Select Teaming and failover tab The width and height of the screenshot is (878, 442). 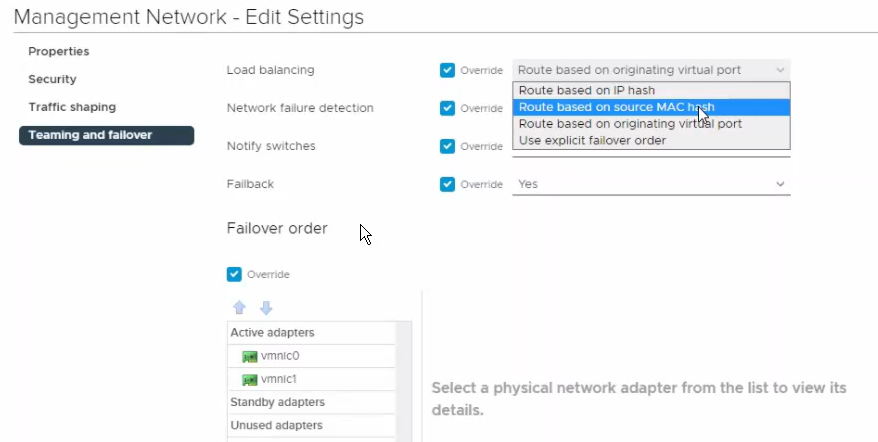tap(106, 136)
